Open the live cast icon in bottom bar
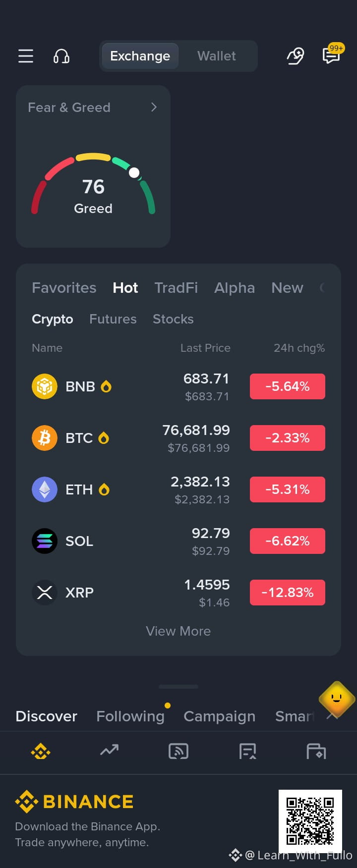 tap(178, 751)
